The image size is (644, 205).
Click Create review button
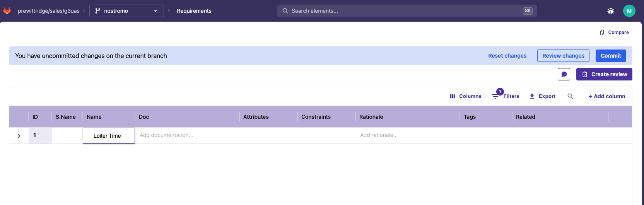click(x=604, y=74)
